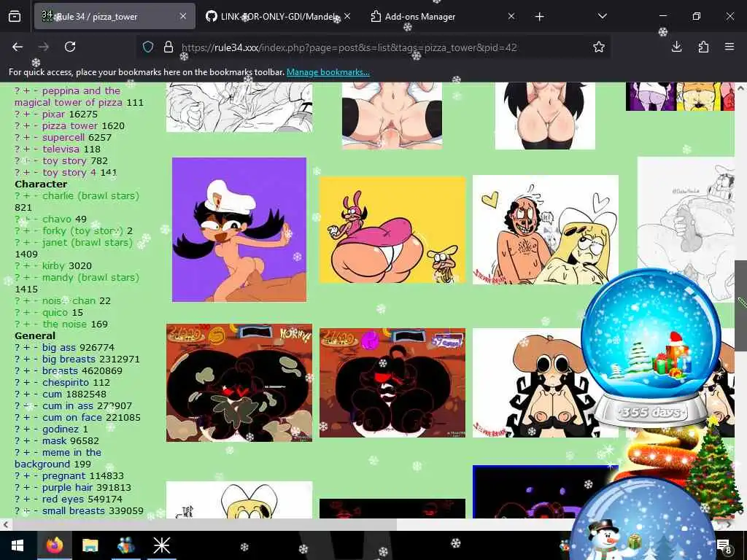Click the snowflake app taskbar icon
747x560 pixels.
pos(161,545)
